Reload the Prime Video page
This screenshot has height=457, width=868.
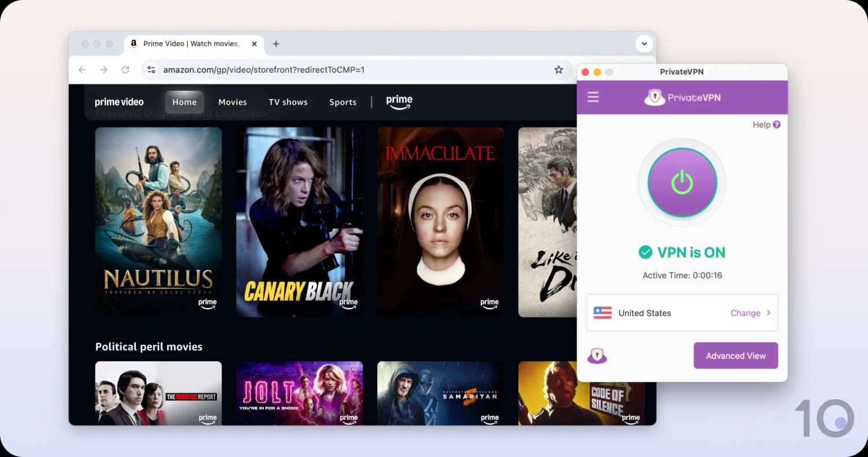point(125,70)
